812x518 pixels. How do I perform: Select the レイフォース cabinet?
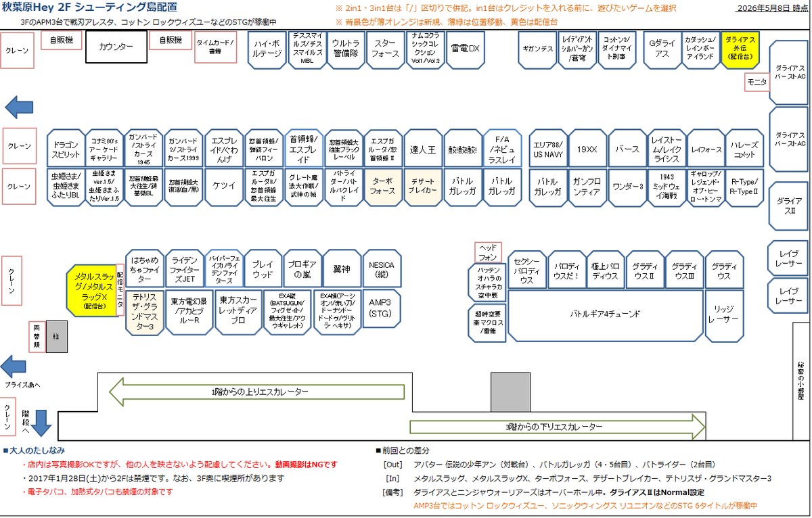[x=706, y=149]
